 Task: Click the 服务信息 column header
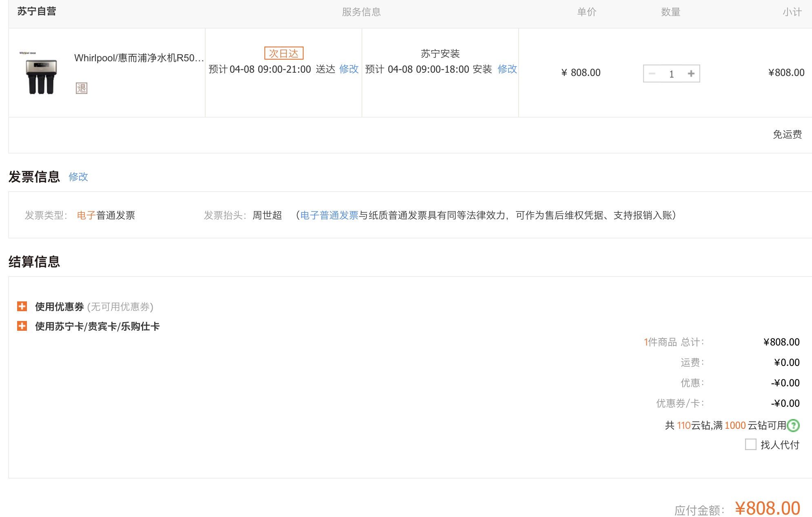tap(362, 12)
